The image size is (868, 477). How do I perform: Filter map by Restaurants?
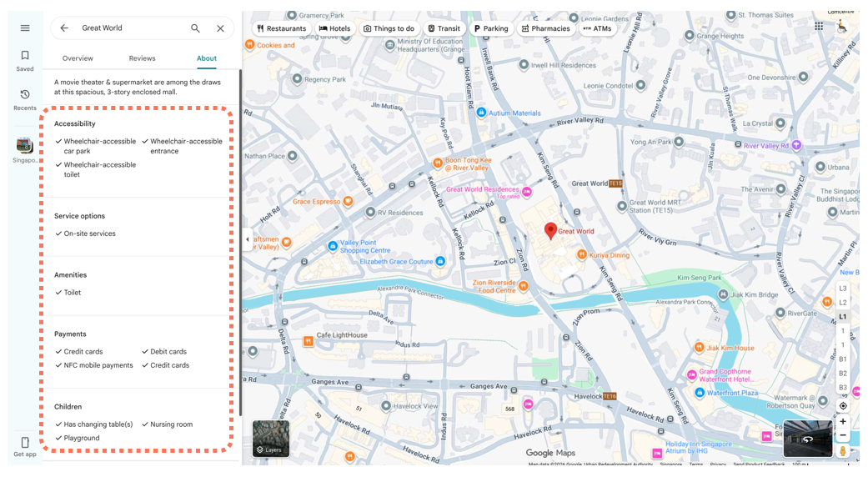[x=281, y=28]
